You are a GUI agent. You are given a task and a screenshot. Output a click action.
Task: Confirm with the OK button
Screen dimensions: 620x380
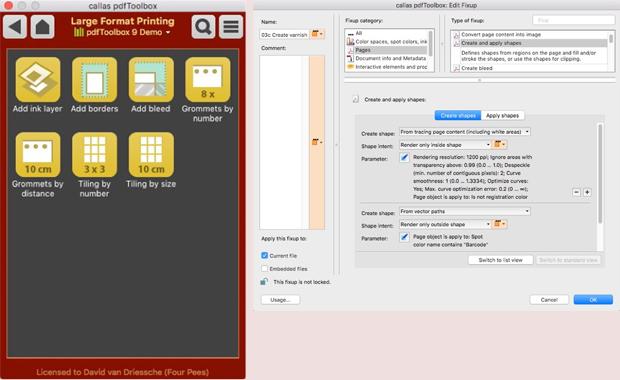click(x=593, y=300)
